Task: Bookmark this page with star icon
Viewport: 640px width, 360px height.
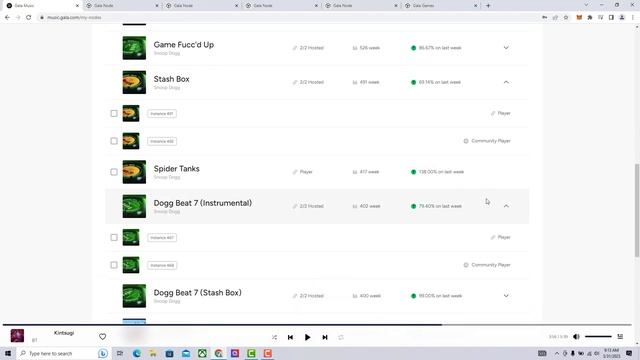Action: 566,18
